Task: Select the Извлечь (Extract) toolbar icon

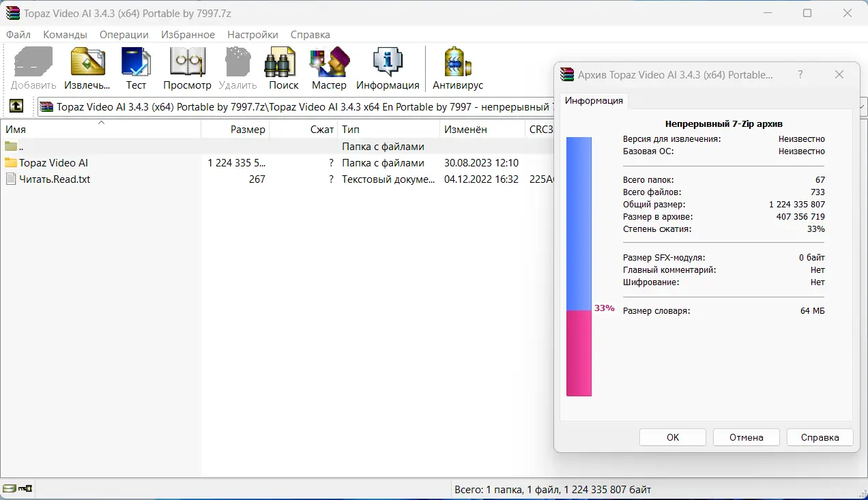Action: pyautogui.click(x=86, y=65)
